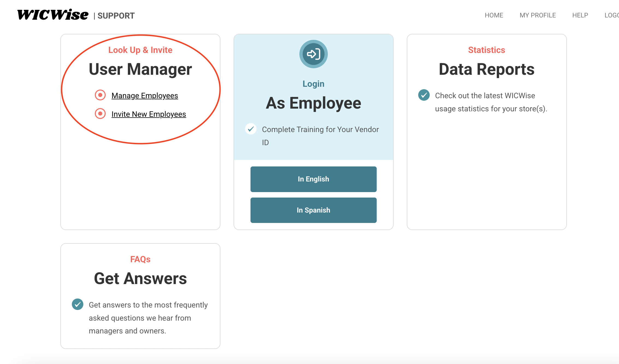
Task: Click the checkmark icon in Data Reports card
Action: (424, 95)
